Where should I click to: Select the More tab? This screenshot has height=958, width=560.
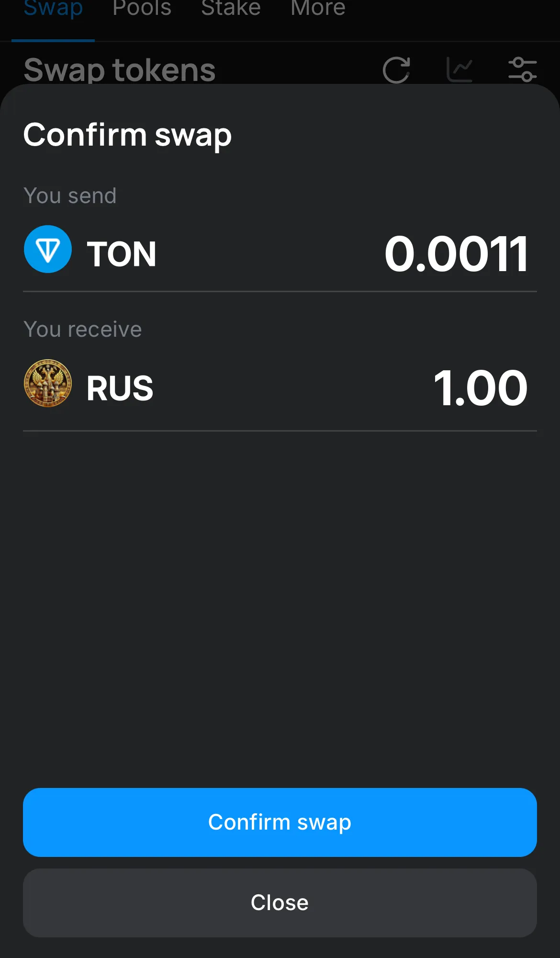[318, 9]
